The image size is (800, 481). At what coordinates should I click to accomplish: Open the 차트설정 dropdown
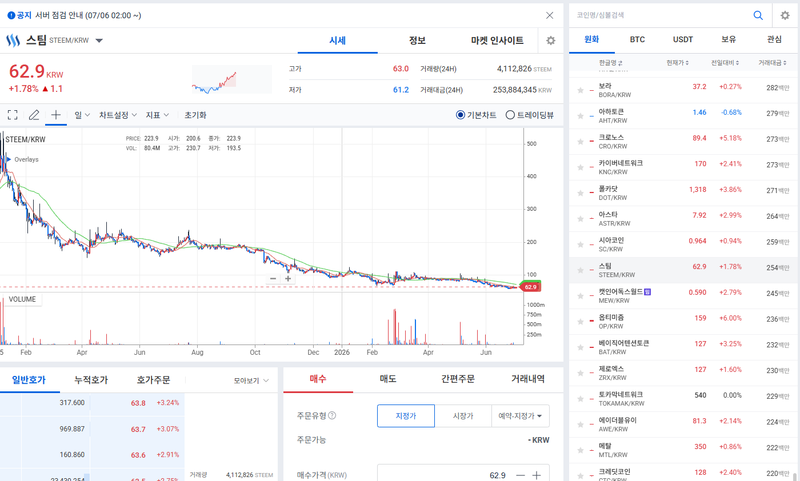(x=118, y=115)
